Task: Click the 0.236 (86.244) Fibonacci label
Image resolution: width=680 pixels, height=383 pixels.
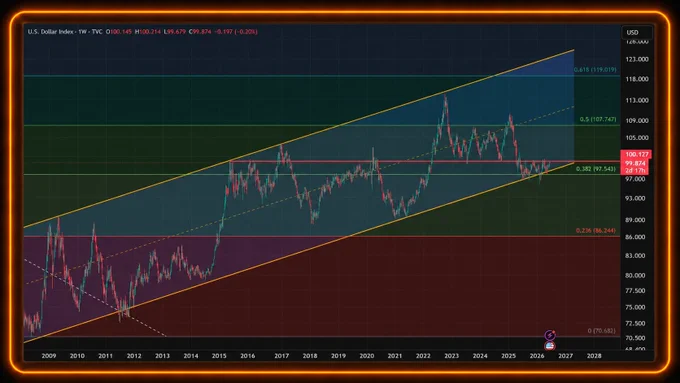Action: pyautogui.click(x=596, y=230)
